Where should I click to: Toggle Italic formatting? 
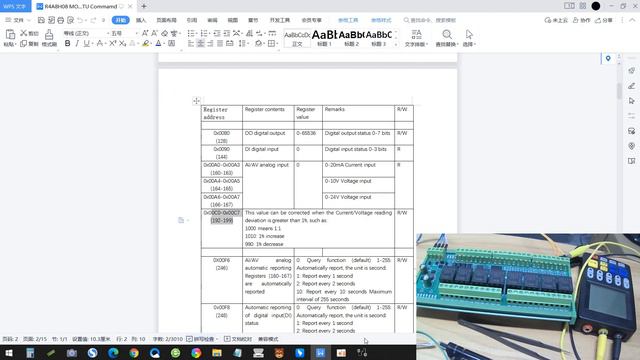(x=77, y=43)
